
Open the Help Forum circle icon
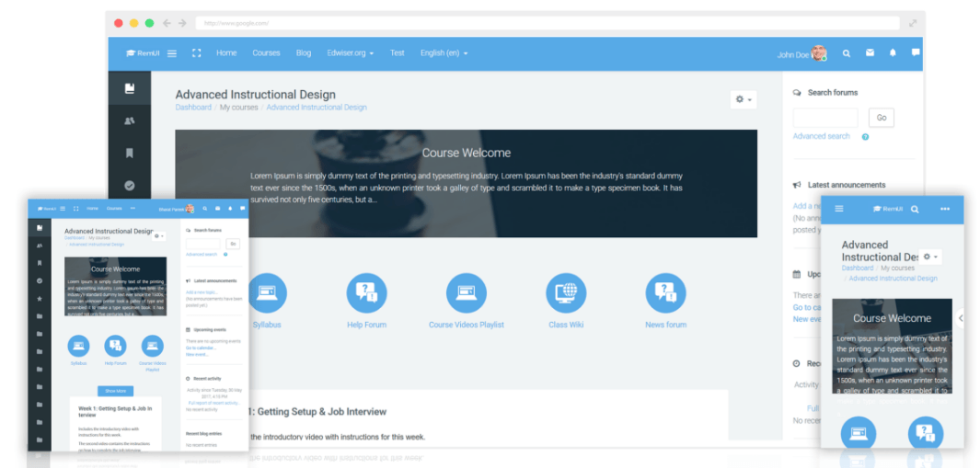pos(367,293)
